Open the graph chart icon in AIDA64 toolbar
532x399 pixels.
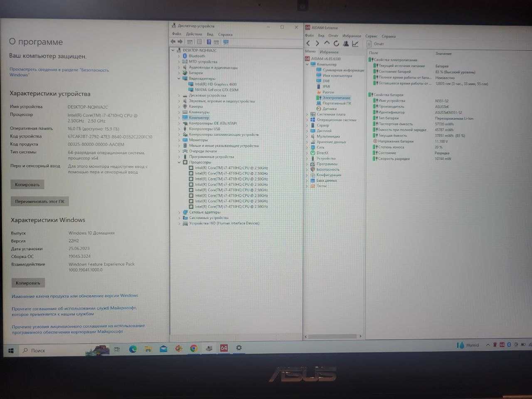(355, 43)
